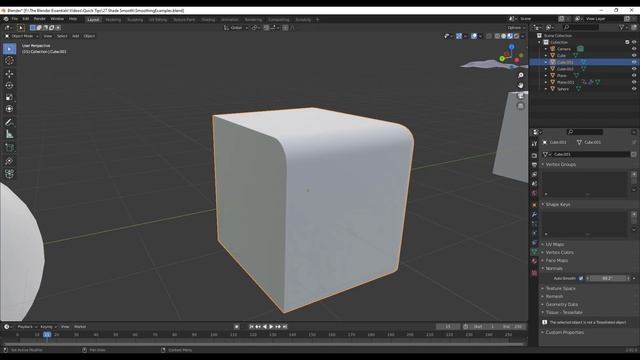Open the Object properties orange square tab
The height and width of the screenshot is (360, 640).
coord(534,204)
